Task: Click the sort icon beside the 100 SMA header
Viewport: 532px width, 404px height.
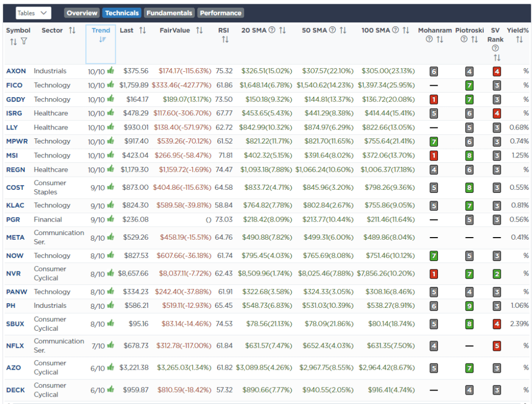Action: click(x=406, y=30)
